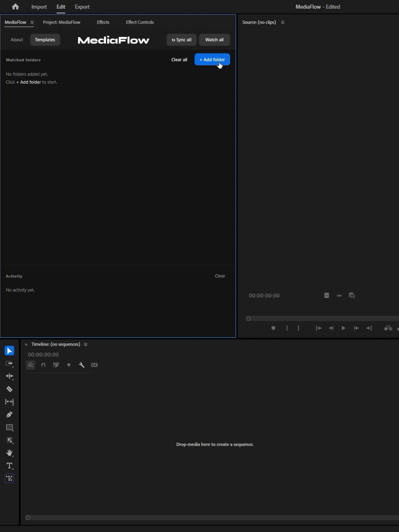Click the Source monitor scrub bar handle
This screenshot has width=399, height=532.
(x=248, y=318)
